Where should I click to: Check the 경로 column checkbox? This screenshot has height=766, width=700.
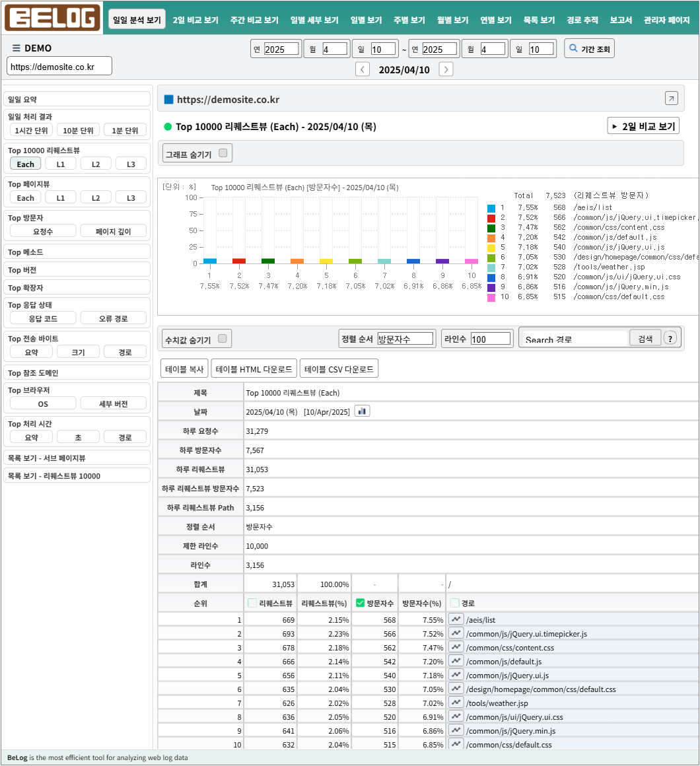pos(455,603)
